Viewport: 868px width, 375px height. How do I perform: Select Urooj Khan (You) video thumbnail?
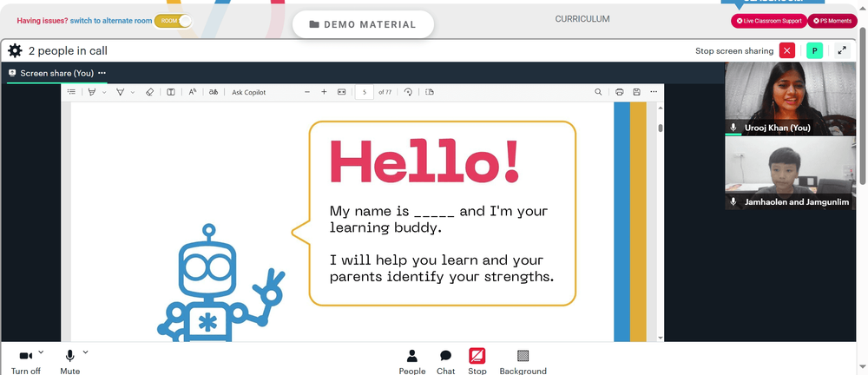coord(790,99)
